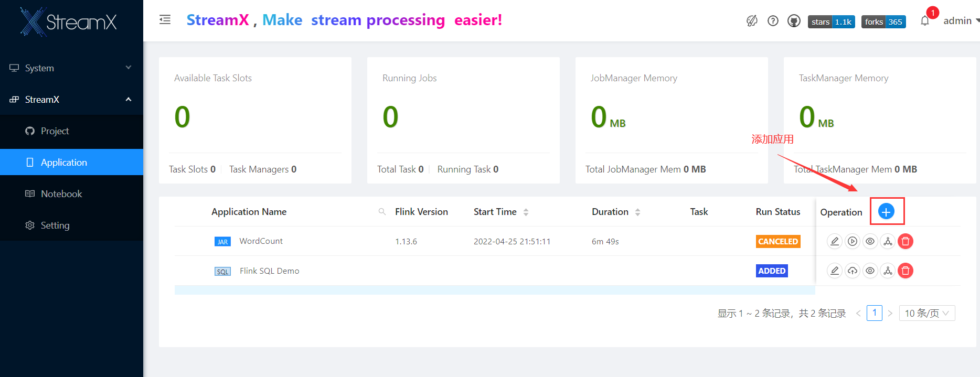Click the 2022-04-25 21:51:11 start time
The height and width of the screenshot is (377, 980).
click(512, 241)
